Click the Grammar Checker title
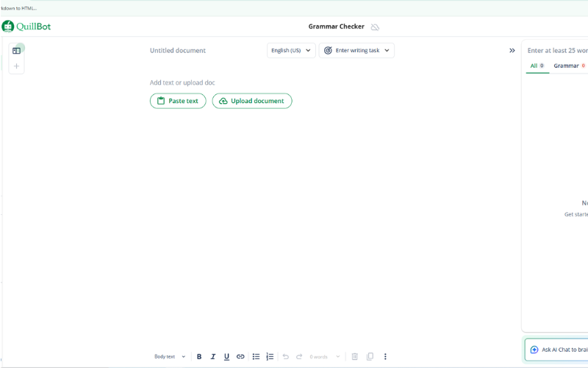Viewport: 588px width, 368px height. point(337,26)
